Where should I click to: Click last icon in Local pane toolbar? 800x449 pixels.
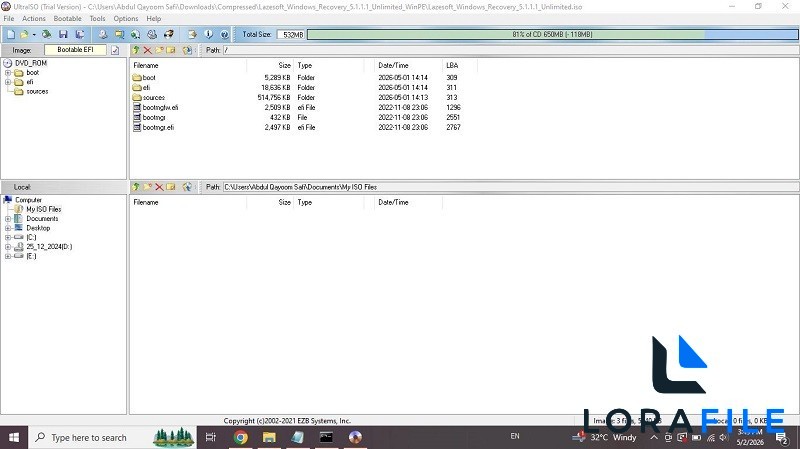click(187, 187)
